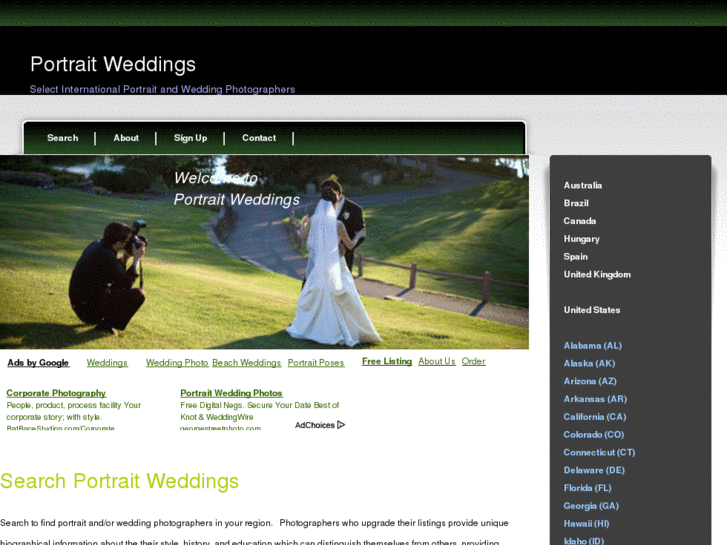Image resolution: width=727 pixels, height=545 pixels.
Task: Open Alaska (AK) state listing
Action: click(x=590, y=363)
